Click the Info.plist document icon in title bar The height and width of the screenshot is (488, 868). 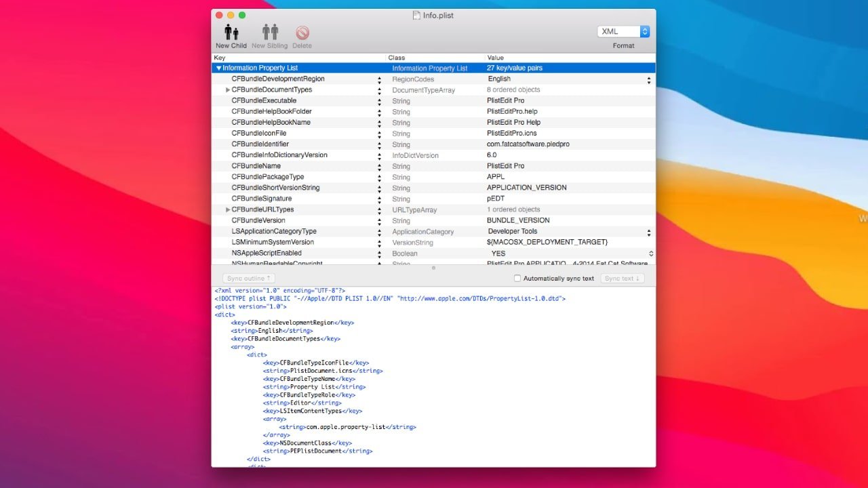pos(416,15)
